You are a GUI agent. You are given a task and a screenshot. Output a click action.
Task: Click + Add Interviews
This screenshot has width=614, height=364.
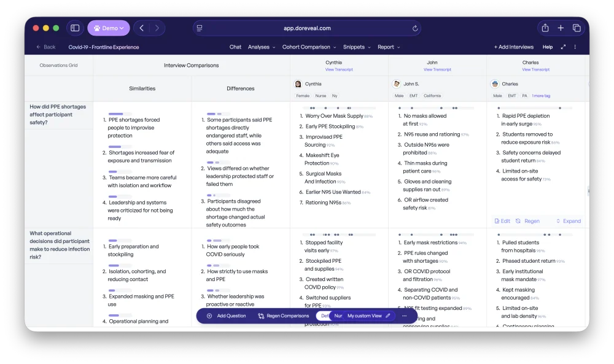(x=513, y=47)
